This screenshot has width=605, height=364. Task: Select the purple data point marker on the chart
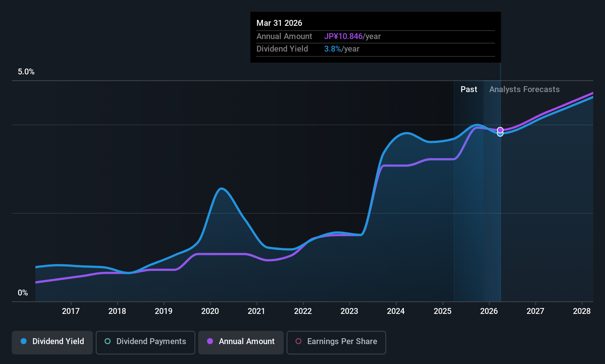tap(500, 129)
